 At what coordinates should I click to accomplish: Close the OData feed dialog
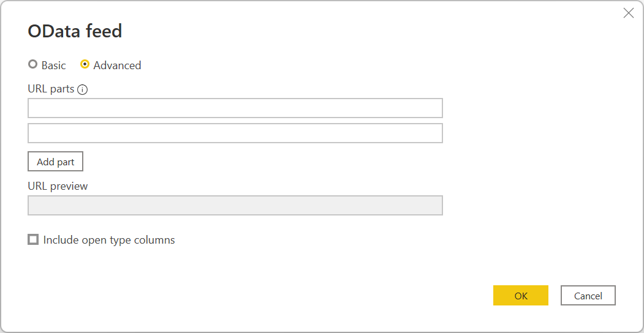(628, 13)
